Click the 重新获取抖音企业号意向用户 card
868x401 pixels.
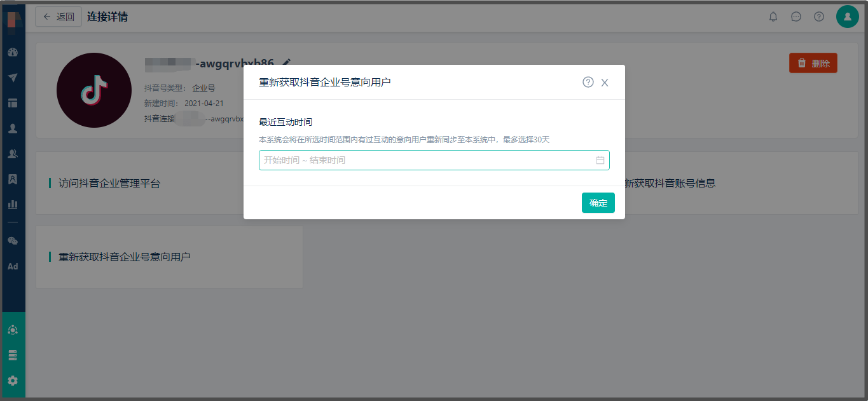click(169, 257)
